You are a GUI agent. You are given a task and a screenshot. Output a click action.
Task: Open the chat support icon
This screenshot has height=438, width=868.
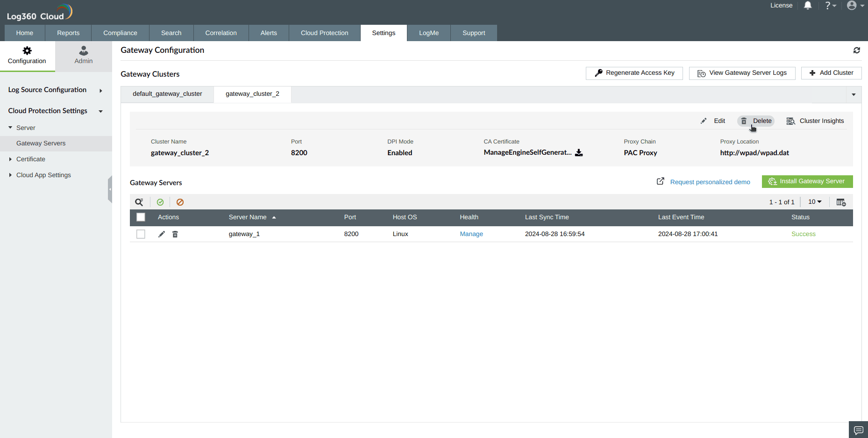tap(858, 430)
